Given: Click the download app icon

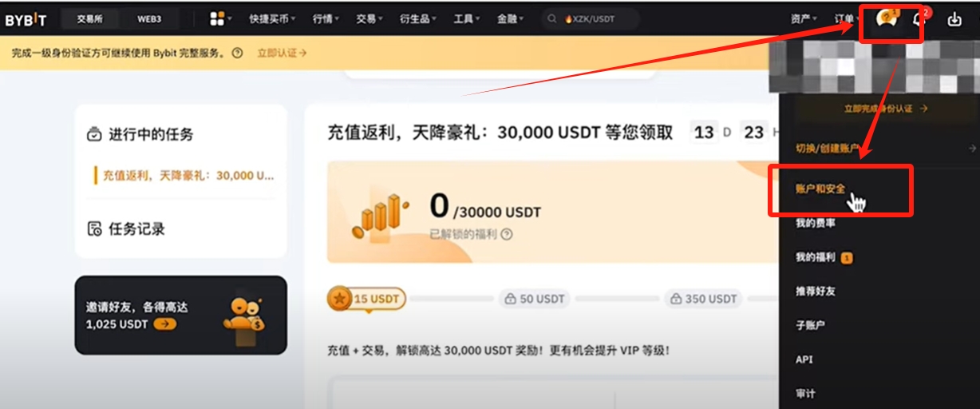Looking at the screenshot, I should coord(954,19).
